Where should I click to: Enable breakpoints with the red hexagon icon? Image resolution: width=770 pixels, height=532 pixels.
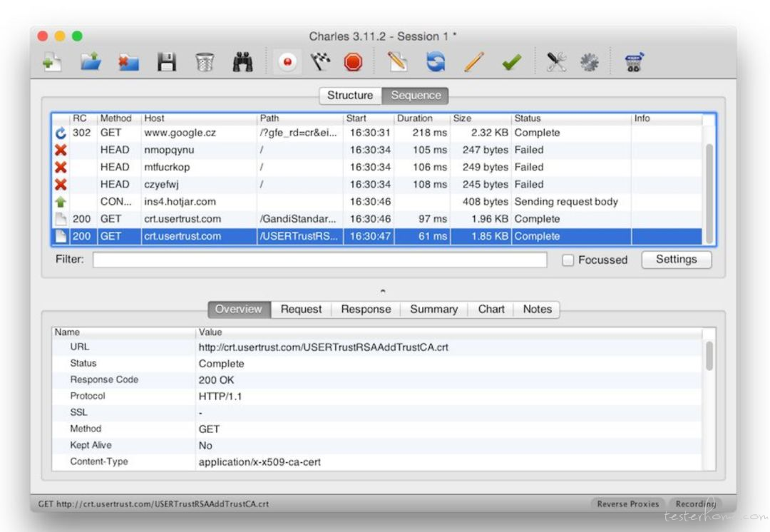(x=353, y=62)
